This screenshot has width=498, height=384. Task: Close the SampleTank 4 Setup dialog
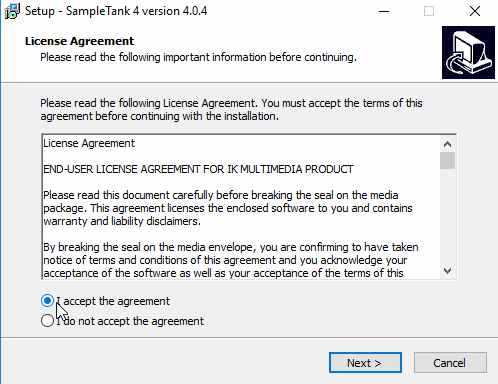pyautogui.click(x=475, y=11)
